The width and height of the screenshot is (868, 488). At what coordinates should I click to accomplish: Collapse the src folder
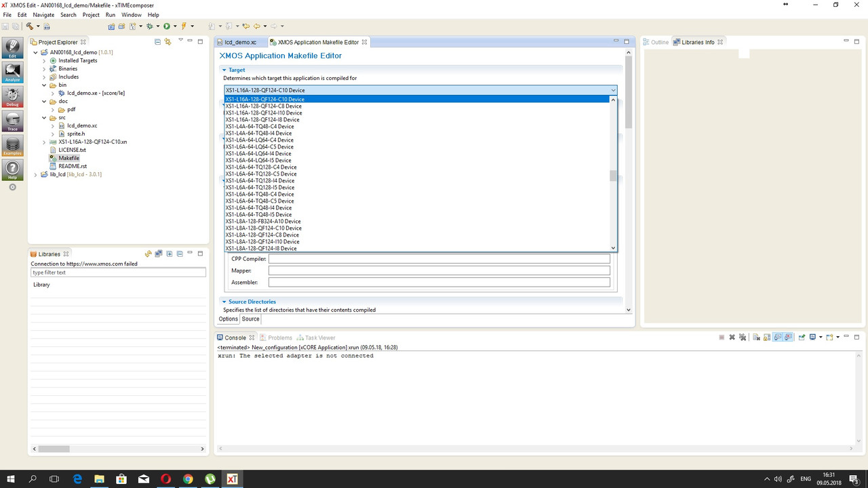[x=44, y=117]
